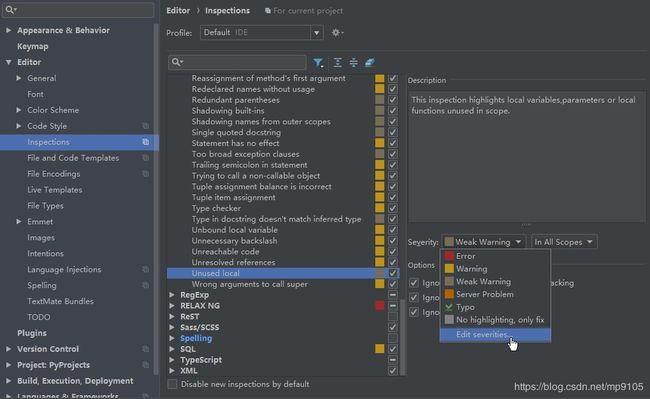Choose Typo severity option
This screenshot has height=399, width=650.
pyautogui.click(x=495, y=307)
